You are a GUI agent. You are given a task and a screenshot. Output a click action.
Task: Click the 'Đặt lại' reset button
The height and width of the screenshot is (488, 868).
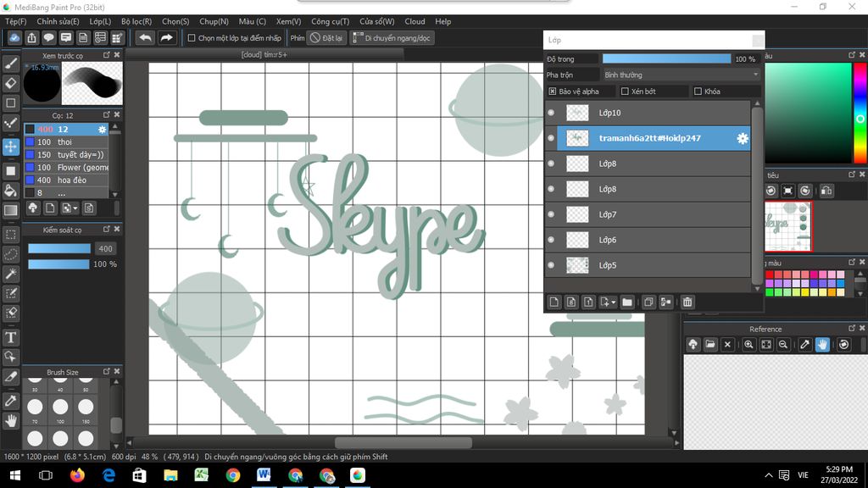point(326,37)
